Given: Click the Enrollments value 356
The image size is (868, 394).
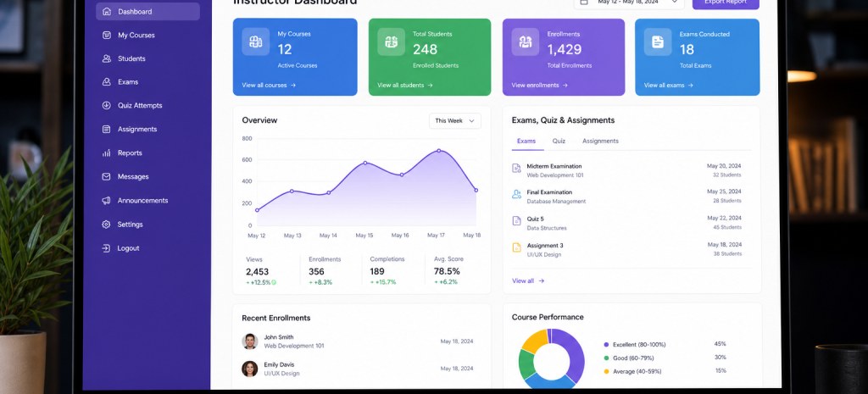Looking at the screenshot, I should pos(317,272).
